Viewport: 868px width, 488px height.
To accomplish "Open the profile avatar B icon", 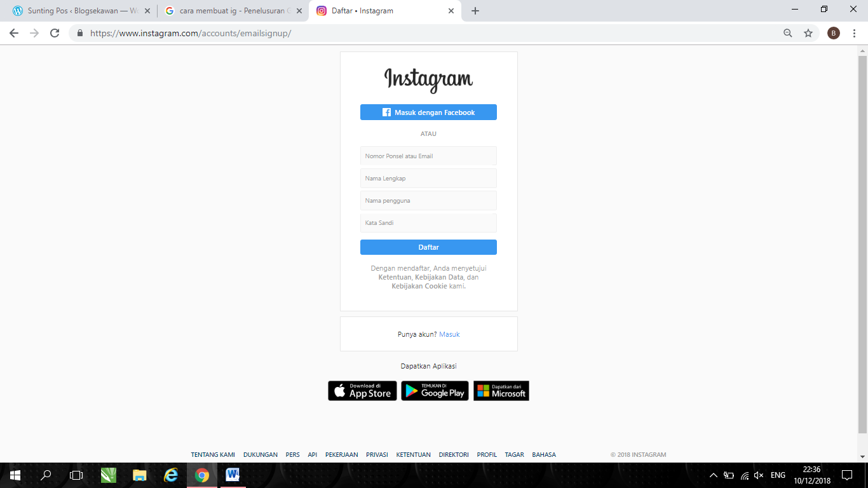I will coord(834,33).
